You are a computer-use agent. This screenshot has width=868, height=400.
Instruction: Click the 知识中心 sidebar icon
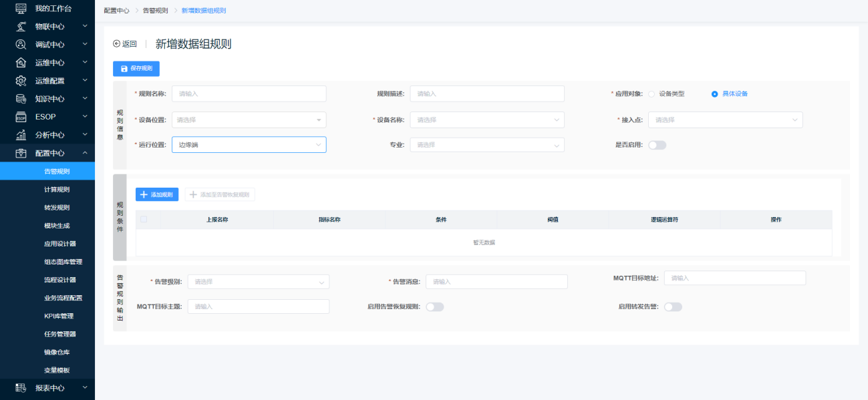21,99
